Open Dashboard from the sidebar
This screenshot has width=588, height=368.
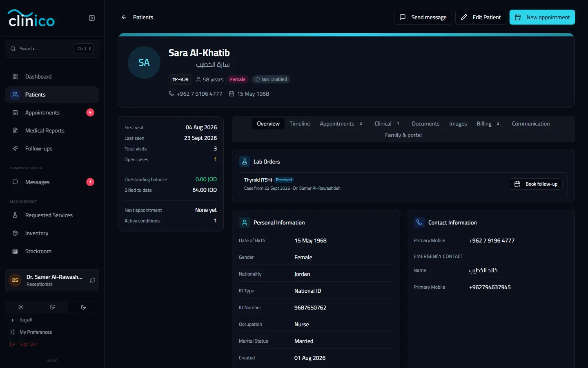click(x=52, y=76)
